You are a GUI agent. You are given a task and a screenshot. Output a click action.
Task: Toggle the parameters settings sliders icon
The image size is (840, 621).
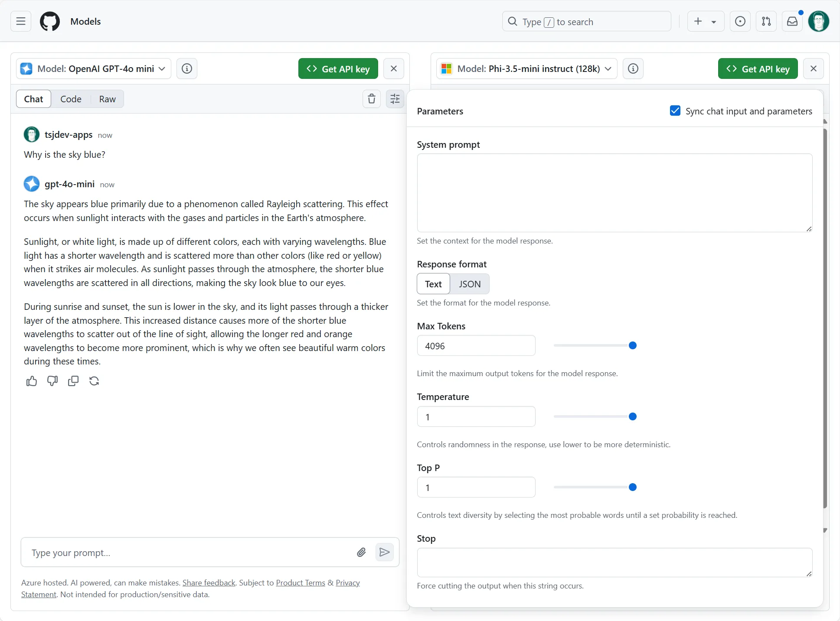coord(395,99)
